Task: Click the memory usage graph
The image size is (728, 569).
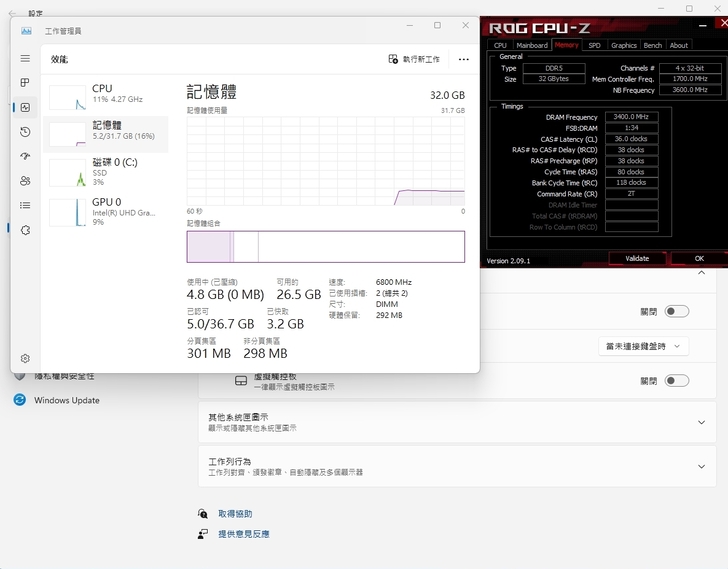Action: pos(325,161)
